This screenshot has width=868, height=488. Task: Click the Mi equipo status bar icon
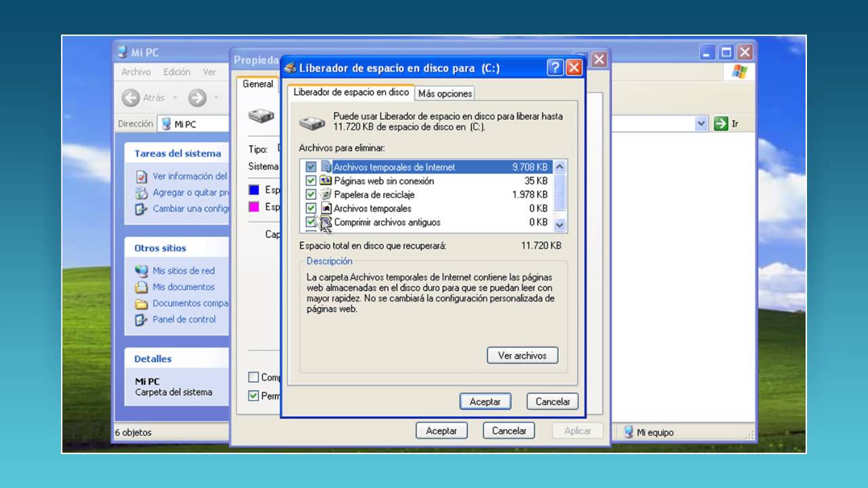tap(629, 432)
